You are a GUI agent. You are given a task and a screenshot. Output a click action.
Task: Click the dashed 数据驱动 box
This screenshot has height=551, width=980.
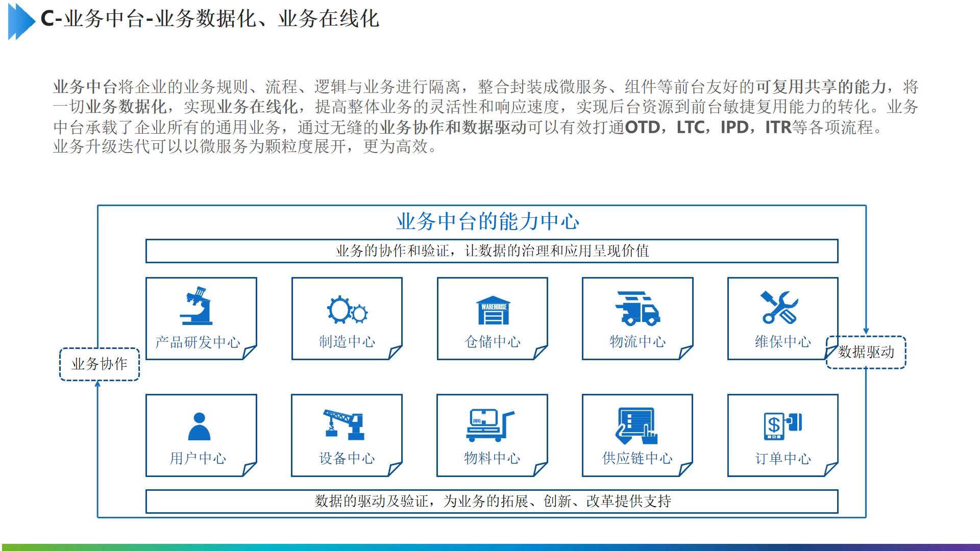(866, 352)
